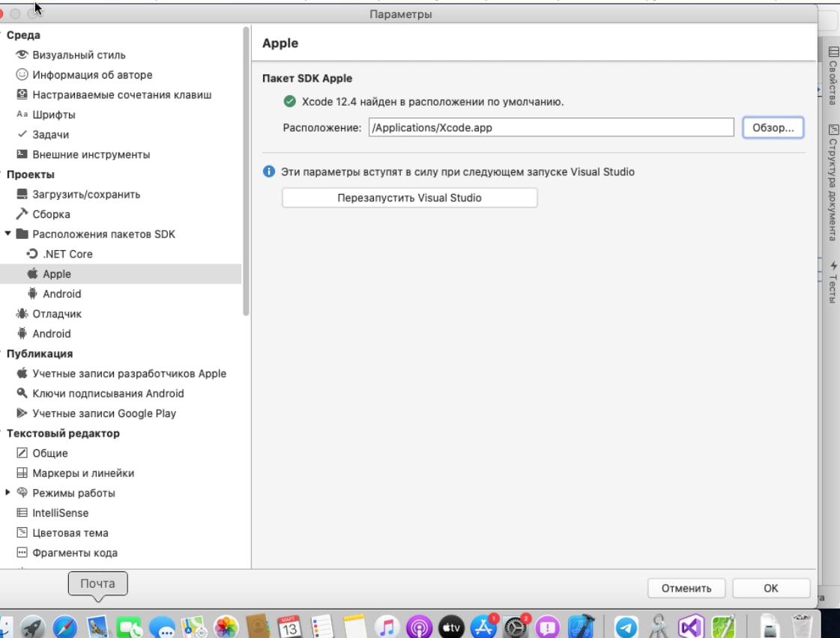This screenshot has width=840, height=638.
Task: Click the Code Snippets icon
Action: point(22,553)
